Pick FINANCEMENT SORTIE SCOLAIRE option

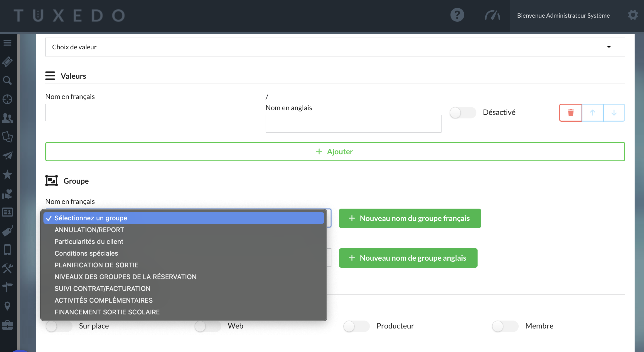click(x=107, y=312)
